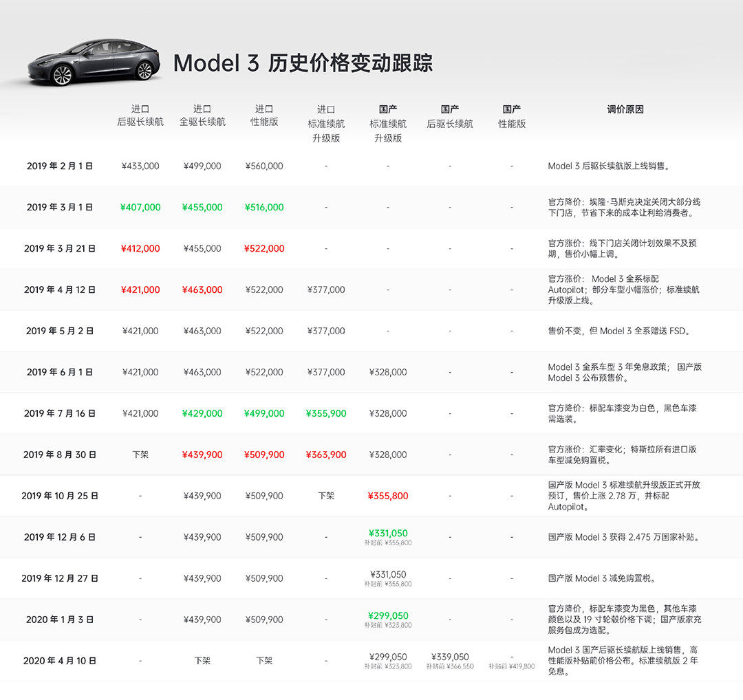Viewport: 743px width, 700px height.
Task: Select the green ¥407,000 price
Action: click(x=140, y=207)
